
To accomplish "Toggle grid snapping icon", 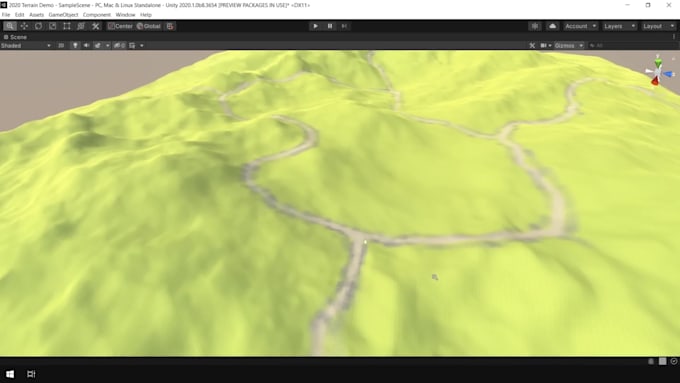I will (170, 26).
